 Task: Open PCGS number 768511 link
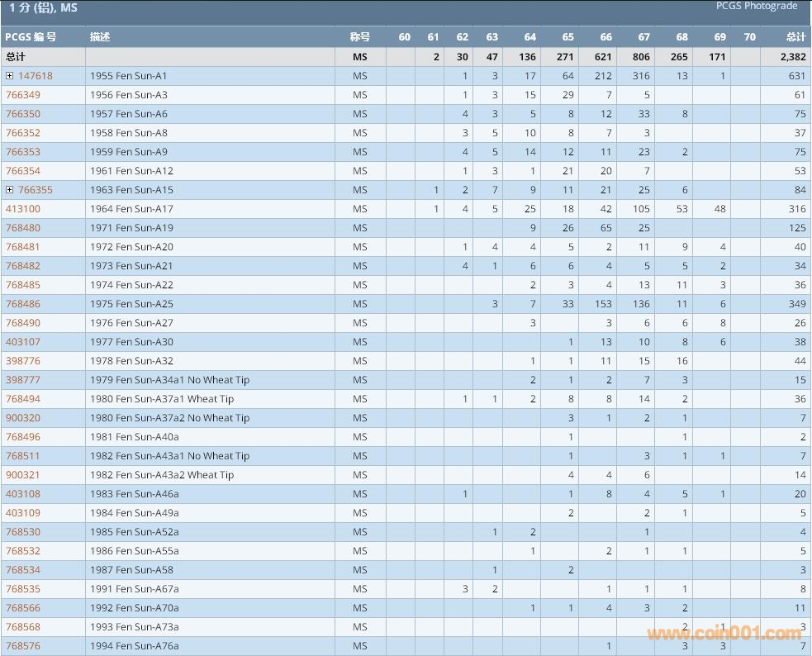coord(23,456)
